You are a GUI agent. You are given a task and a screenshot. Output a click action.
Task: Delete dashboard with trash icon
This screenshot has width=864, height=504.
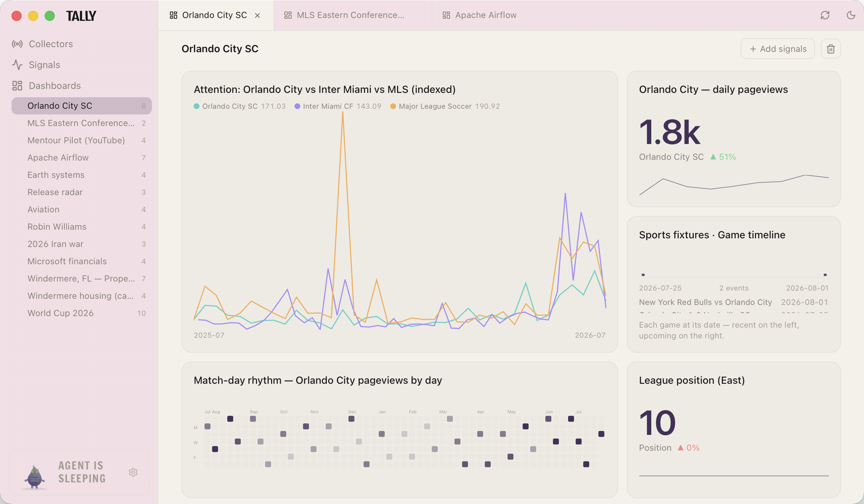click(831, 49)
